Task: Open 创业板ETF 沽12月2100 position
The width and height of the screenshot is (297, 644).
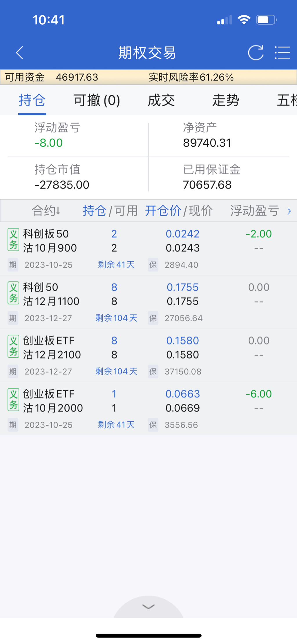Action: (x=52, y=348)
